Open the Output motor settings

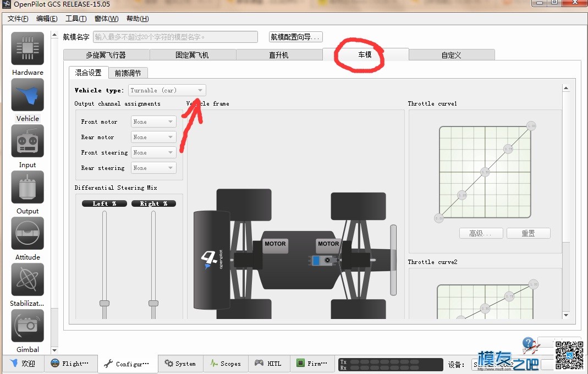28,187
